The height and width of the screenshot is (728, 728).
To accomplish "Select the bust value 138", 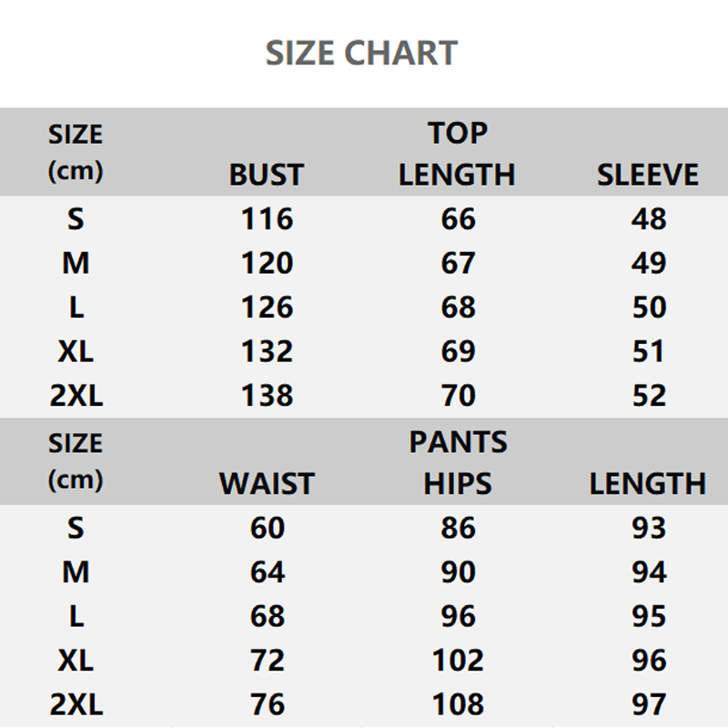I will [x=267, y=396].
